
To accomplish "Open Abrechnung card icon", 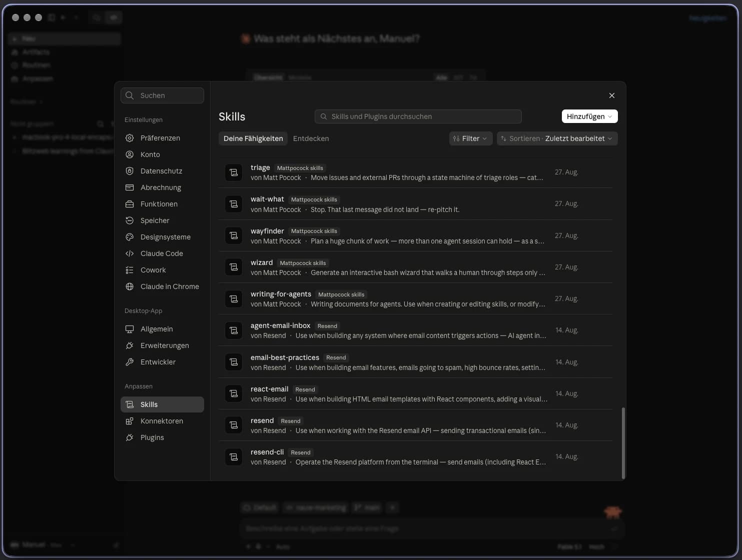I will click(130, 187).
